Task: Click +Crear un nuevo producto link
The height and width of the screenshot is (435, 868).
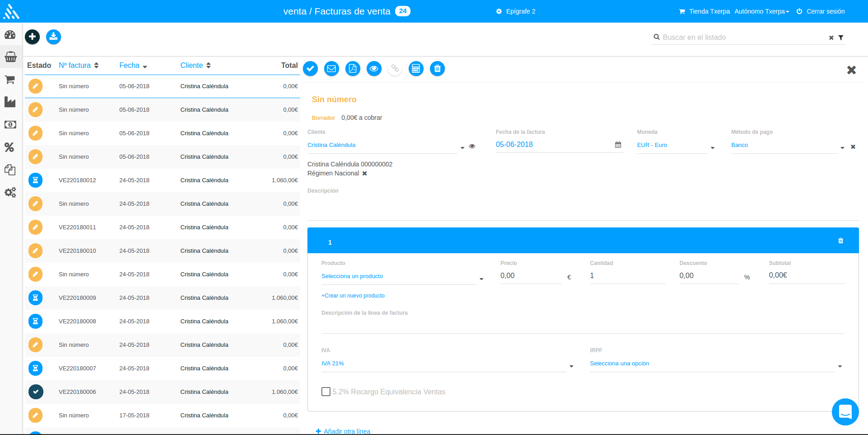Action: [x=353, y=296]
